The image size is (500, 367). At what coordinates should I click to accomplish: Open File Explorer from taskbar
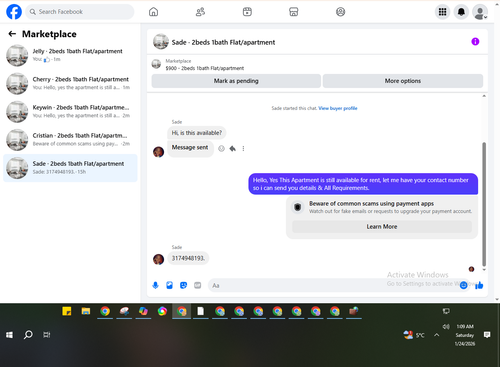click(86, 311)
